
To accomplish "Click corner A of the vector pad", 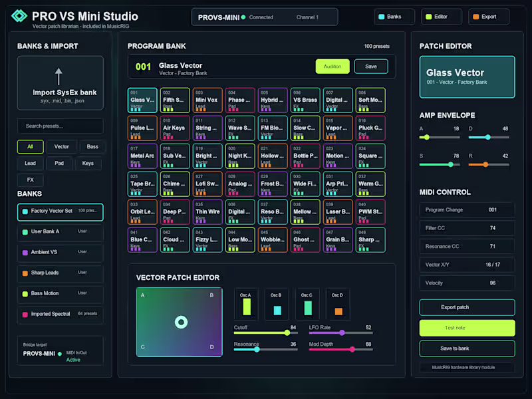I will coord(142,295).
